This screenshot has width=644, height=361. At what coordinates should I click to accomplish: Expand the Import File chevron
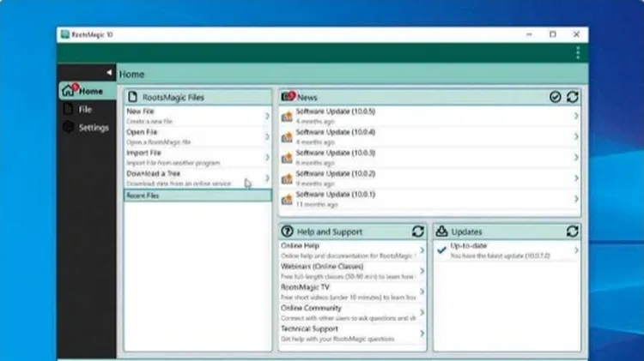point(267,158)
